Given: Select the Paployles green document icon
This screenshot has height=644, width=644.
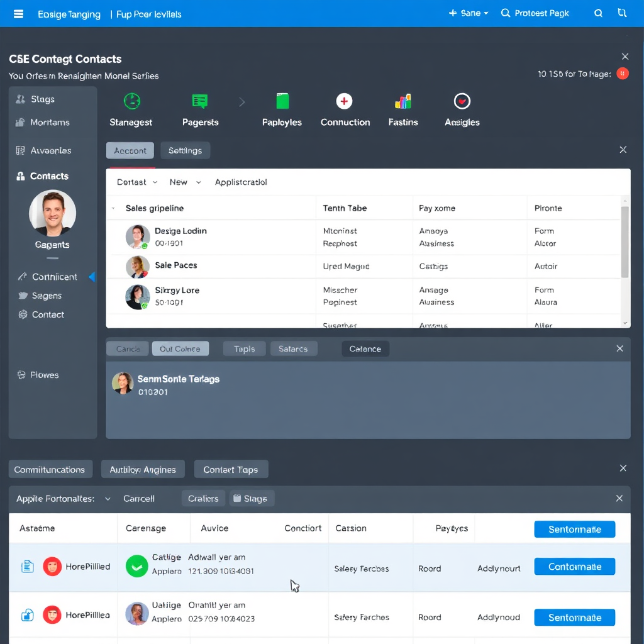Looking at the screenshot, I should 282,101.
